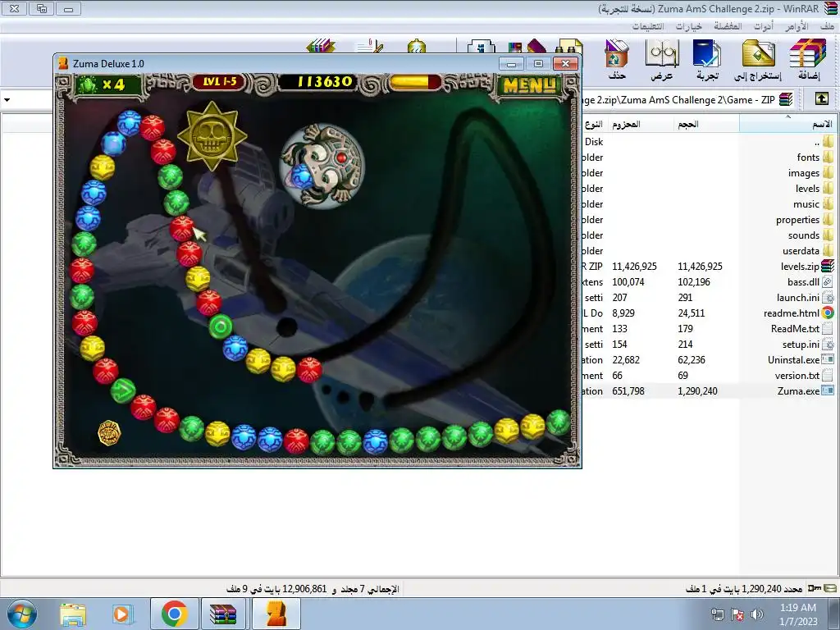Sort by the النوع (Type) column header

tap(595, 124)
